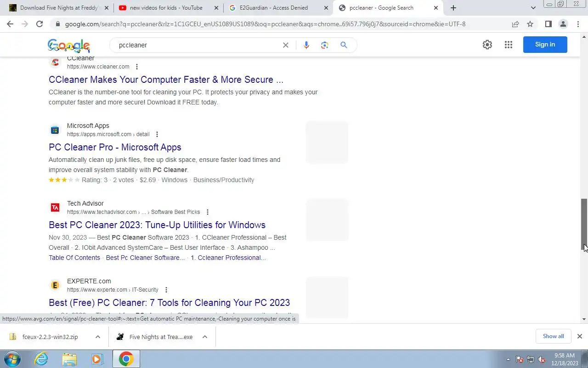Click scrollbar down arrow
Viewport: 588px width, 368px height.
[584, 319]
